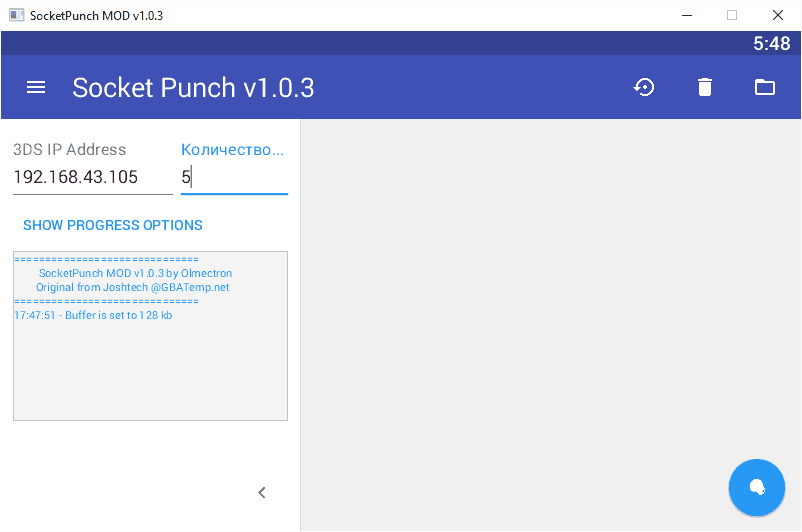Click the 'Количество...' field label

tap(232, 149)
